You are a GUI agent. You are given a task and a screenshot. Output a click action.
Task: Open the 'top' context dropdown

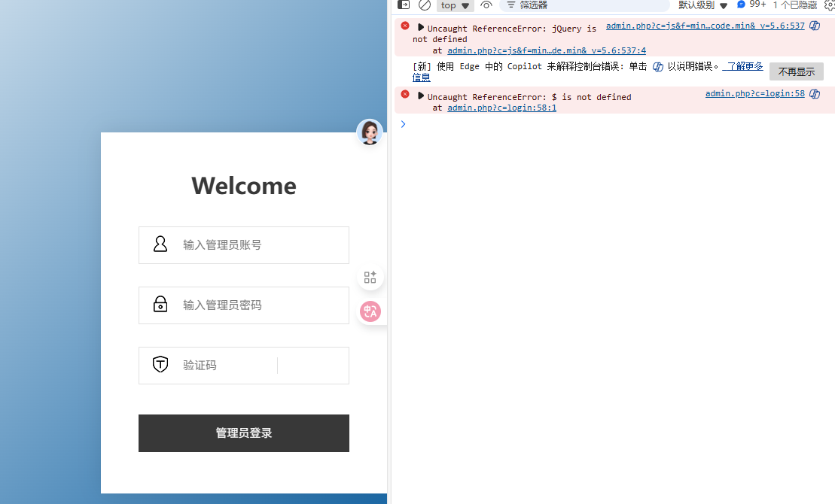[455, 5]
